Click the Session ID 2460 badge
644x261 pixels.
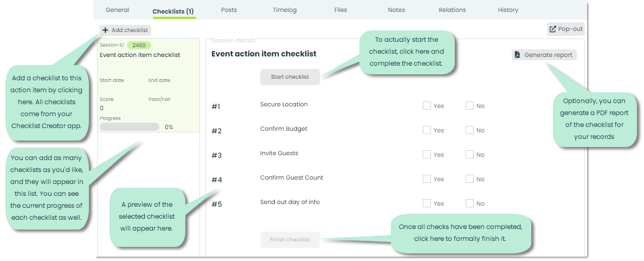pos(139,45)
